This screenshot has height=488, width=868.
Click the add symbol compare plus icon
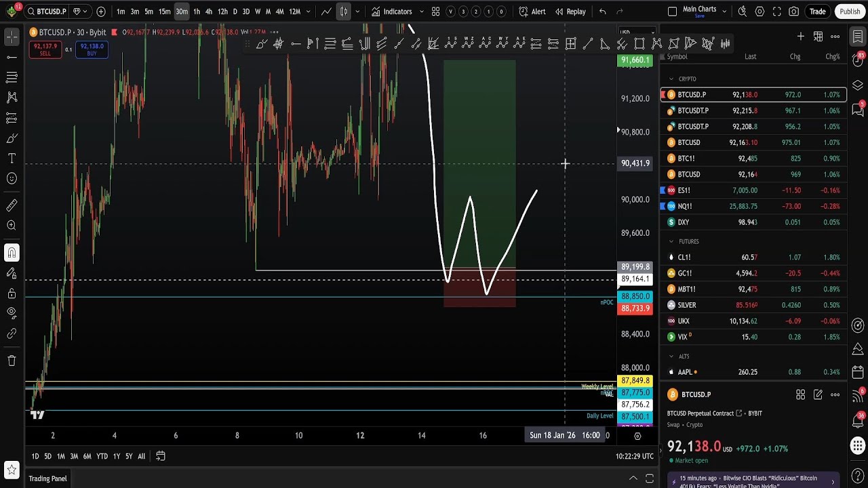coord(101,12)
